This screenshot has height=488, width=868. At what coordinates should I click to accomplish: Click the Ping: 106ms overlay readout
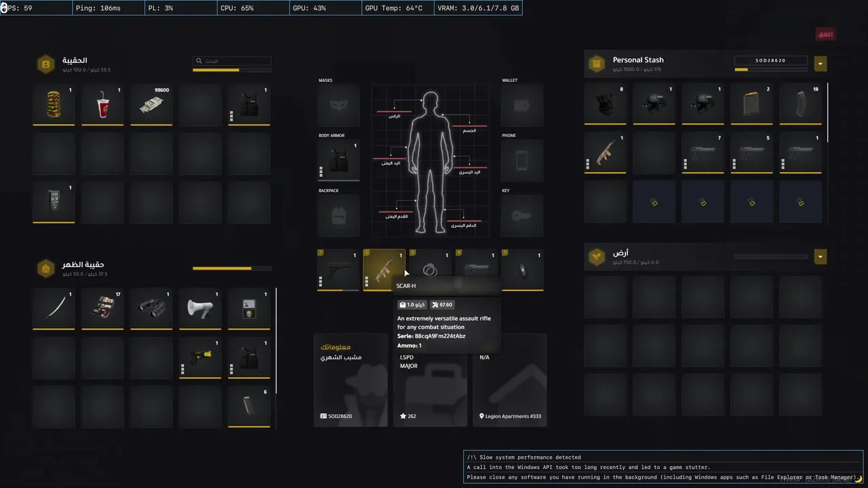(x=107, y=8)
